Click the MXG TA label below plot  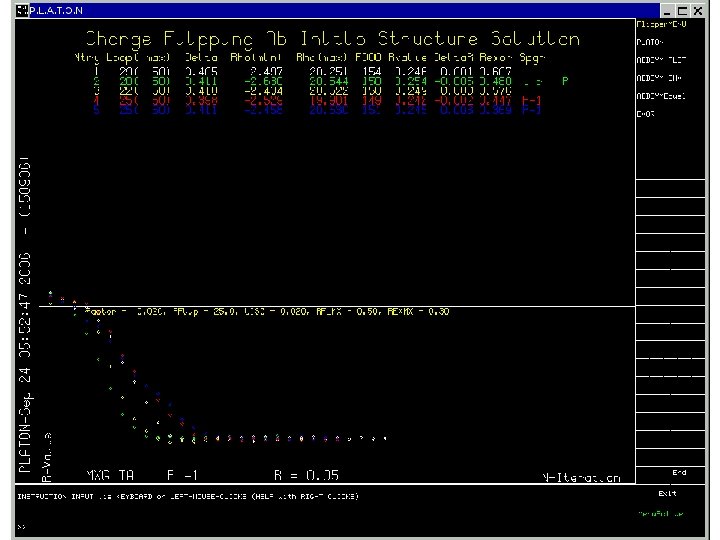coord(110,475)
